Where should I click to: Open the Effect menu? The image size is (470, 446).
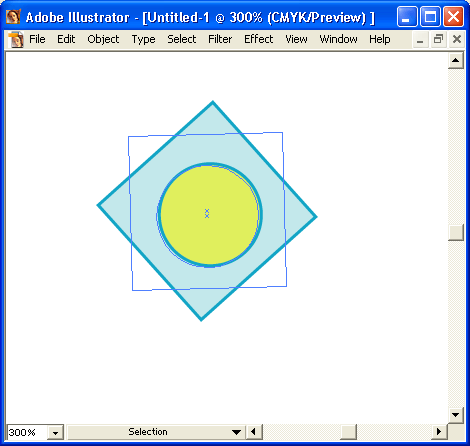(x=258, y=39)
